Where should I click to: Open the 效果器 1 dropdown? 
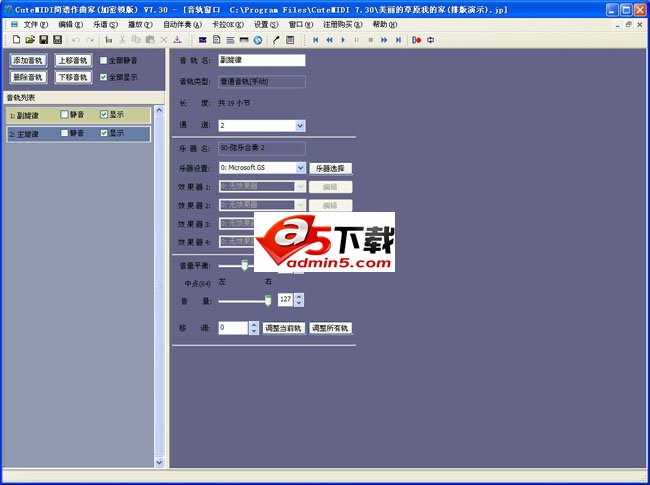tap(301, 187)
